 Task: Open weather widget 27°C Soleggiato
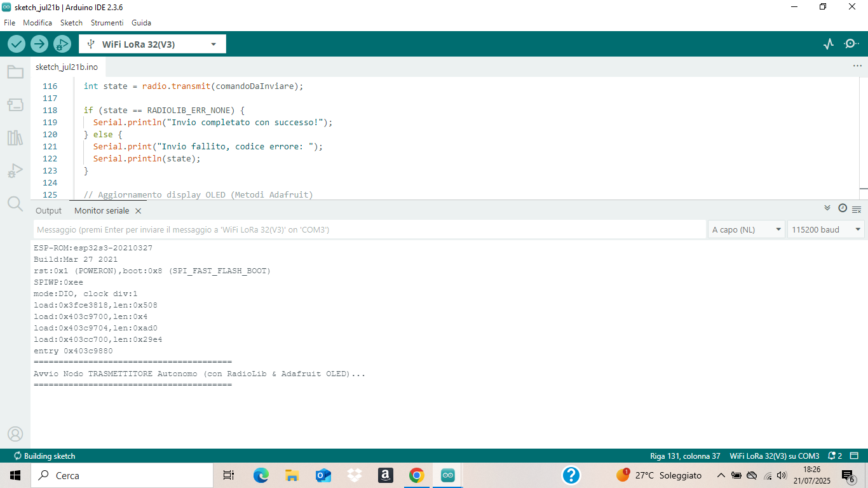pyautogui.click(x=659, y=475)
